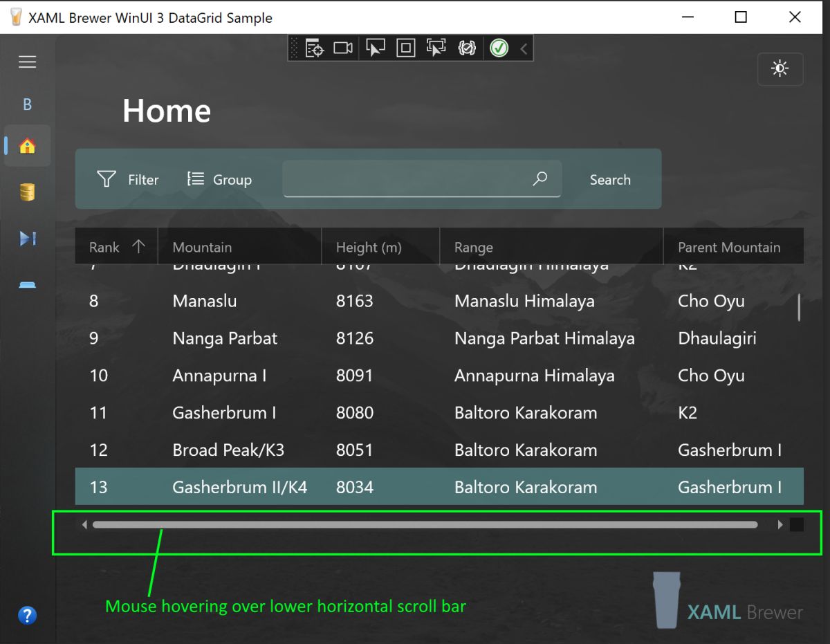Click height value 8163
The height and width of the screenshot is (644, 830).
pos(355,302)
